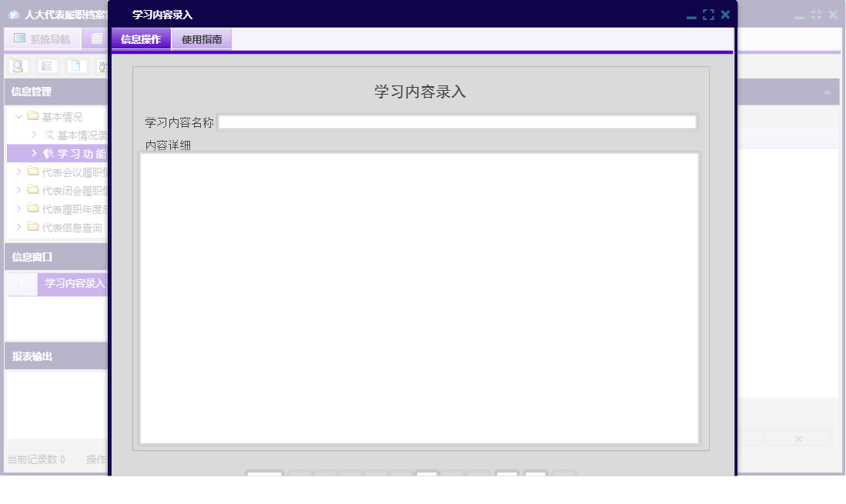Click the 信息管理 panel header
The image size is (846, 504).
click(x=57, y=92)
